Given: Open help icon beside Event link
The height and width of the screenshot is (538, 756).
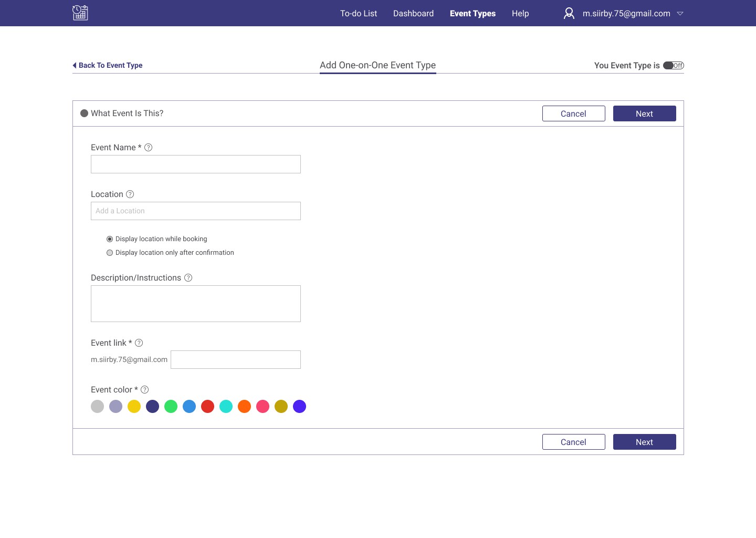Looking at the screenshot, I should (x=139, y=343).
